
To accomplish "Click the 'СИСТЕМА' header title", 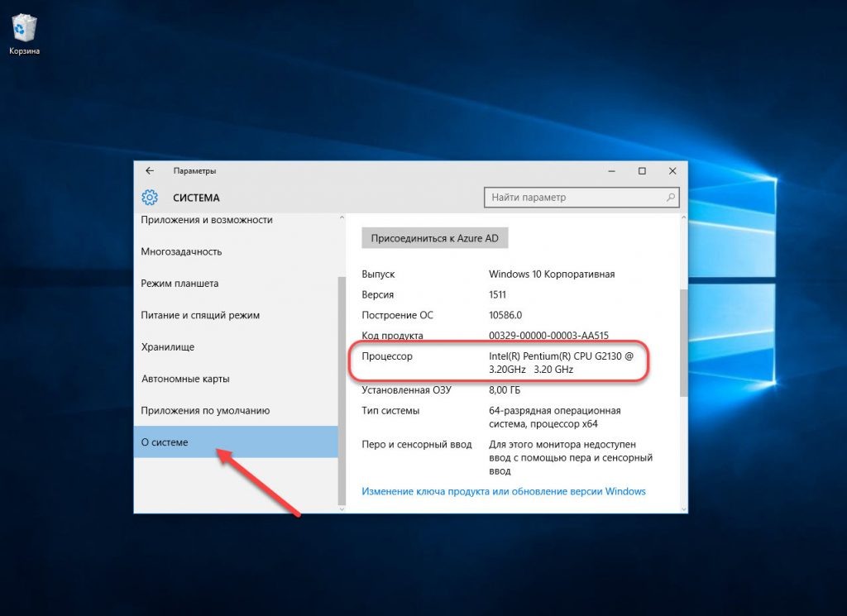I will pyautogui.click(x=196, y=198).
